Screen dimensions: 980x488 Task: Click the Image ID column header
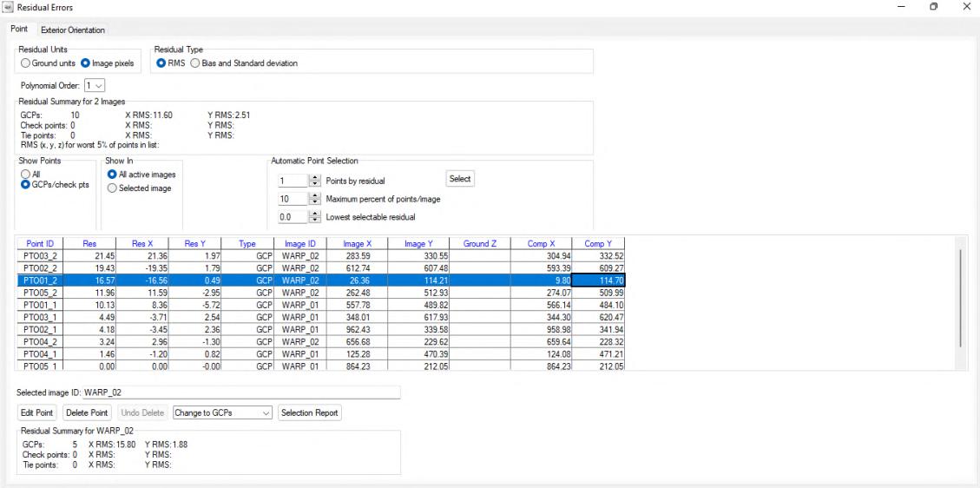300,244
